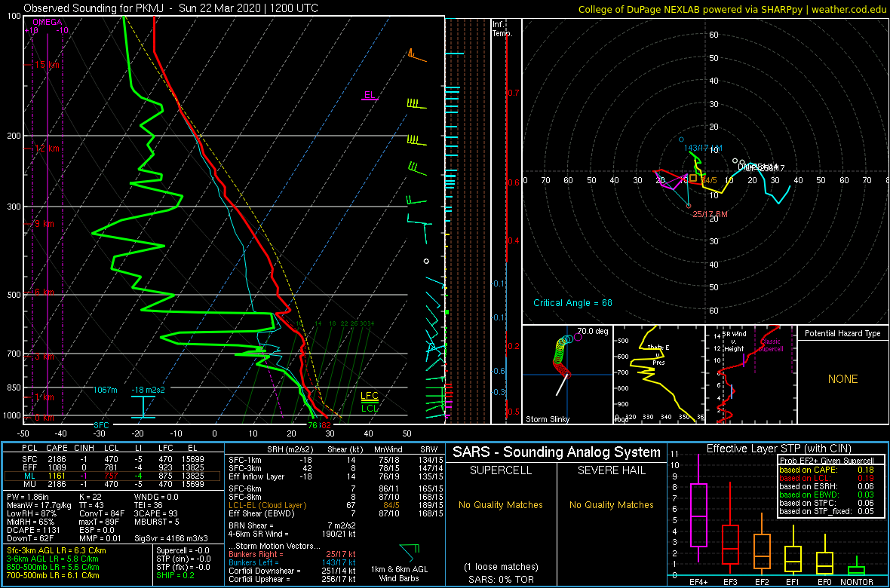This screenshot has height=588, width=890.
Task: Click '850-500mb LR = 5.6 C/km' line
Action: [x=53, y=567]
